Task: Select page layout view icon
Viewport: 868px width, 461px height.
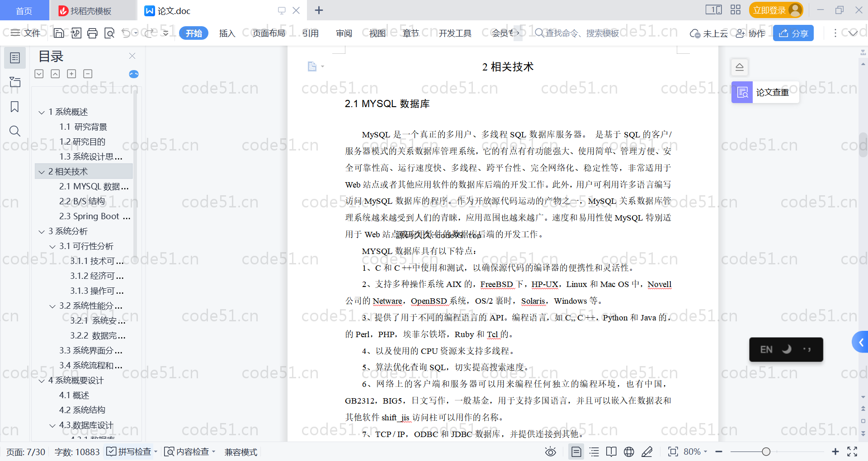Action: [x=576, y=452]
